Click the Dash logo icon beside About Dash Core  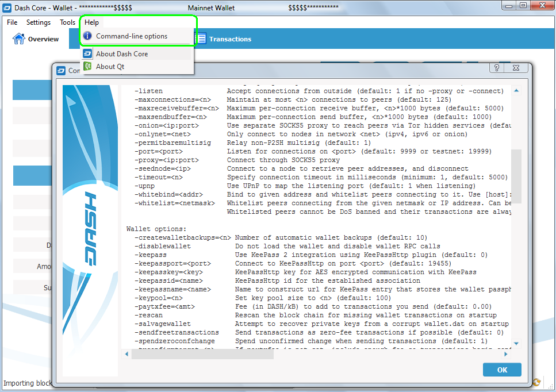87,53
